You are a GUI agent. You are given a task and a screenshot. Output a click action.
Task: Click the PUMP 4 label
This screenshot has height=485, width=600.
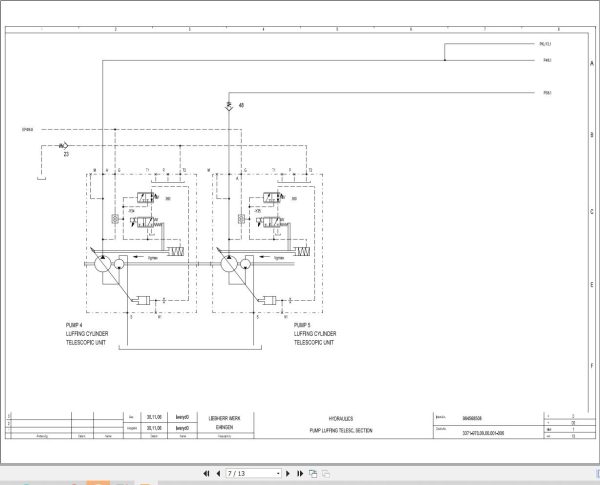(74, 325)
